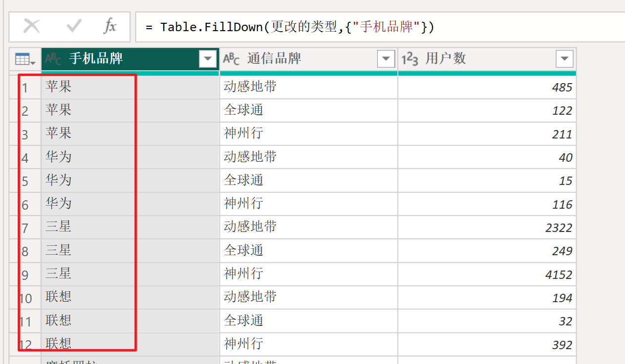This screenshot has height=364, width=625.
Task: Click the 全球通 cell in row 11
Action: pyautogui.click(x=243, y=321)
